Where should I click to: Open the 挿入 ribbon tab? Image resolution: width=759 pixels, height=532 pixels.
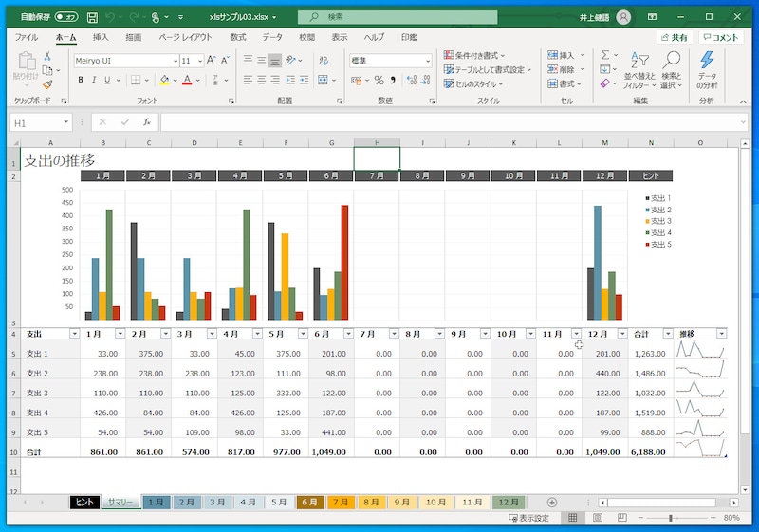tap(101, 37)
